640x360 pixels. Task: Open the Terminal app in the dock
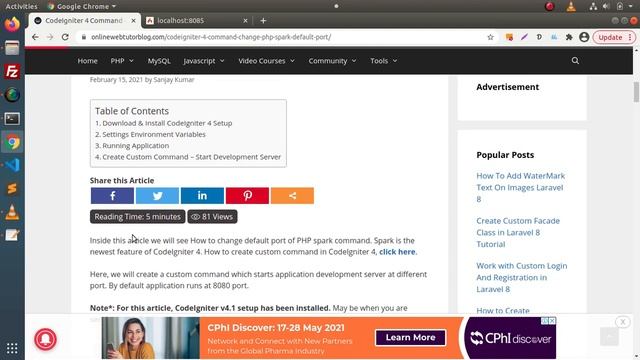click(12, 119)
